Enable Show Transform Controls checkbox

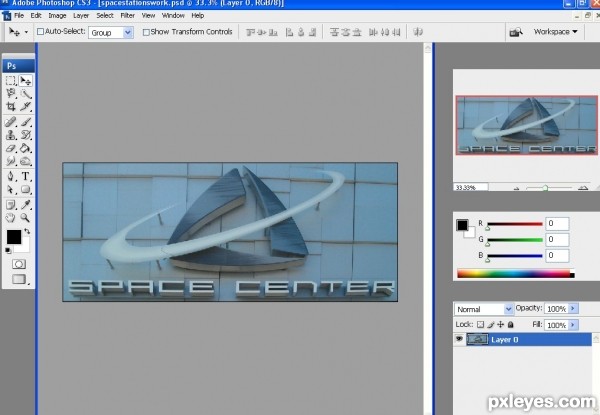point(146,33)
